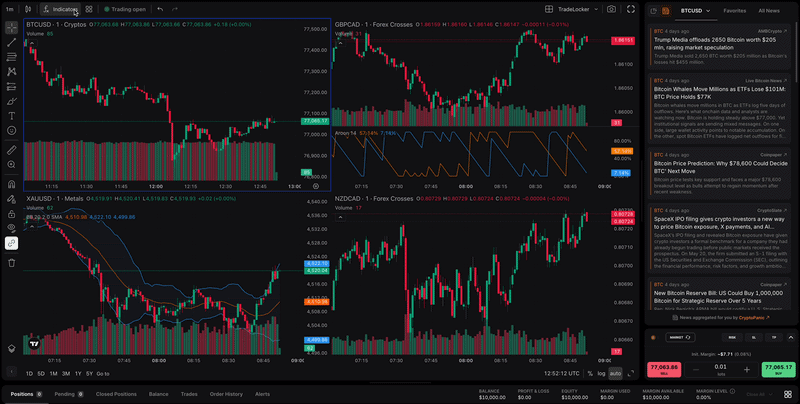
Task: Select the zoom in tool
Action: [12, 165]
